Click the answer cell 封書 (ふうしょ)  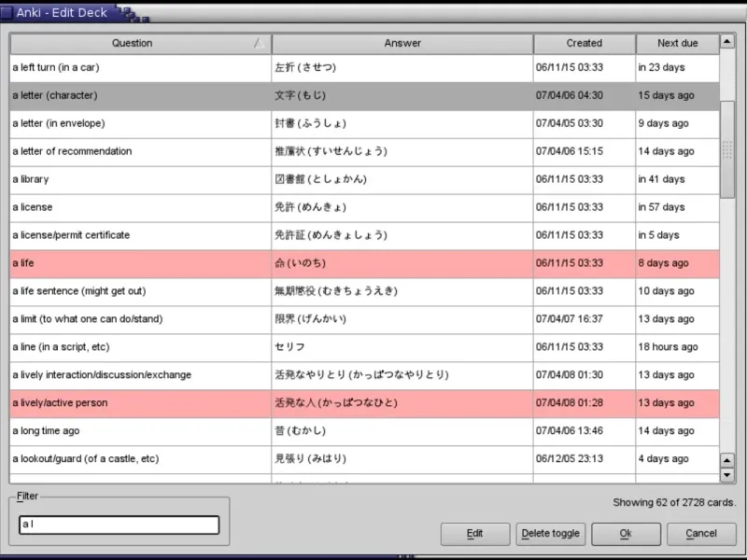(402, 124)
